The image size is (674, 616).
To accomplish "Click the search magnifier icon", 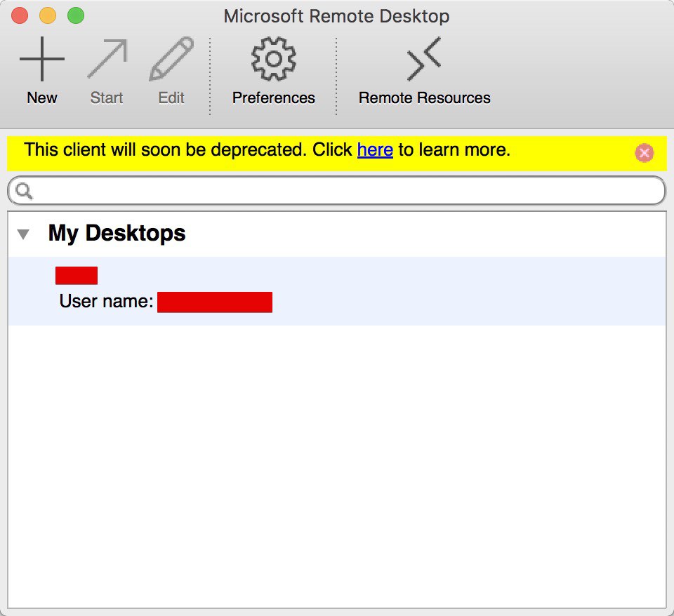I will click(x=24, y=191).
